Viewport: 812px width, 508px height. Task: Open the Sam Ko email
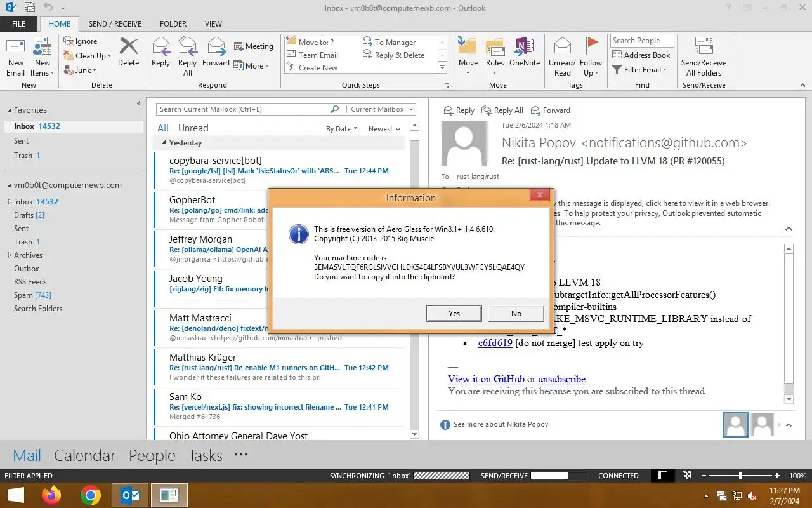pos(279,406)
